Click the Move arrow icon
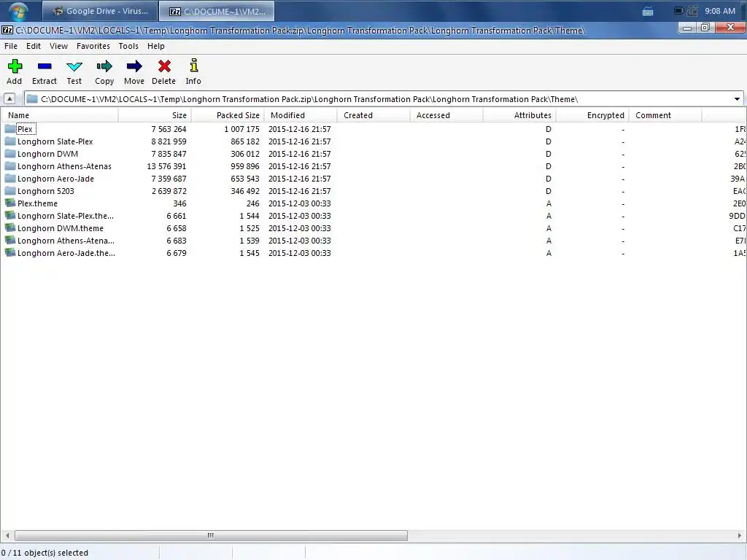 (134, 66)
